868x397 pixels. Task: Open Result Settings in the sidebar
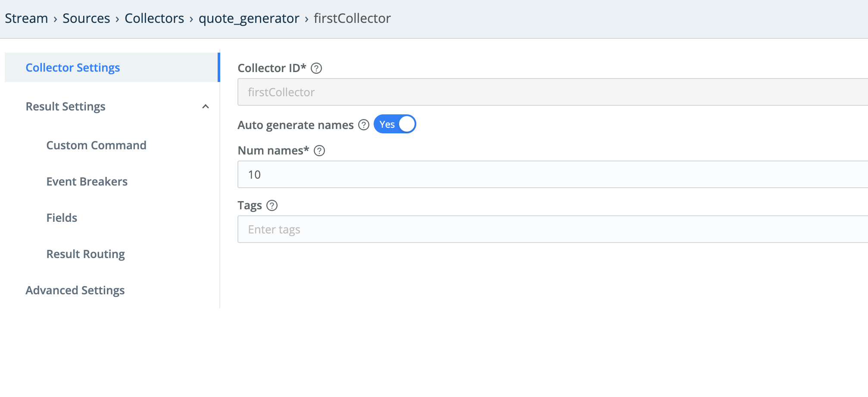coord(65,106)
